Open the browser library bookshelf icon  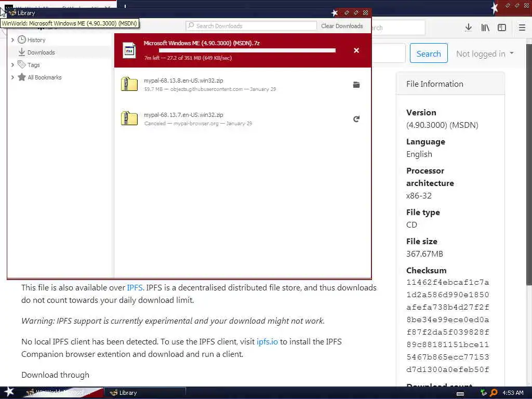click(485, 28)
